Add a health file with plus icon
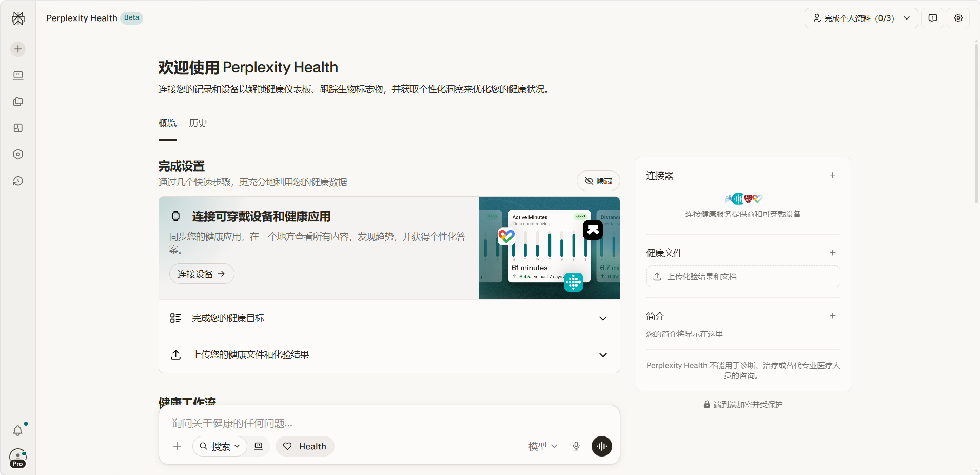The image size is (980, 475). click(x=833, y=253)
